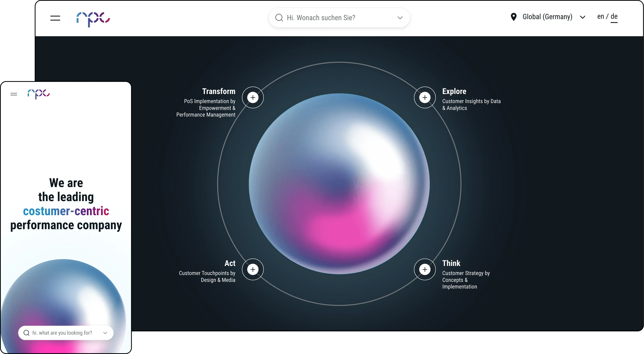Open the hamburger menu in desktop header
This screenshot has height=354, width=644.
pyautogui.click(x=55, y=18)
